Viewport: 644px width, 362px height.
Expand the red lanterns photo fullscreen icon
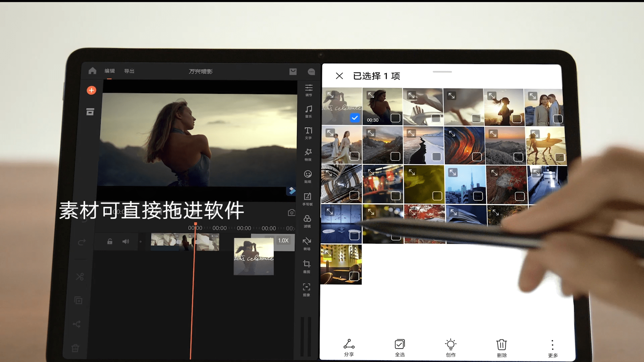coord(371,172)
